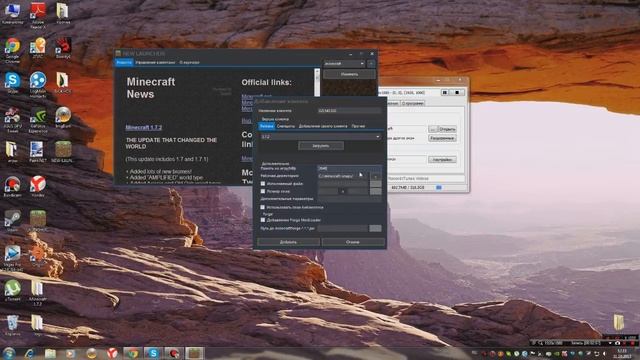The image size is (640, 360).
Task: Enable the window size checkbox
Action: click(263, 191)
